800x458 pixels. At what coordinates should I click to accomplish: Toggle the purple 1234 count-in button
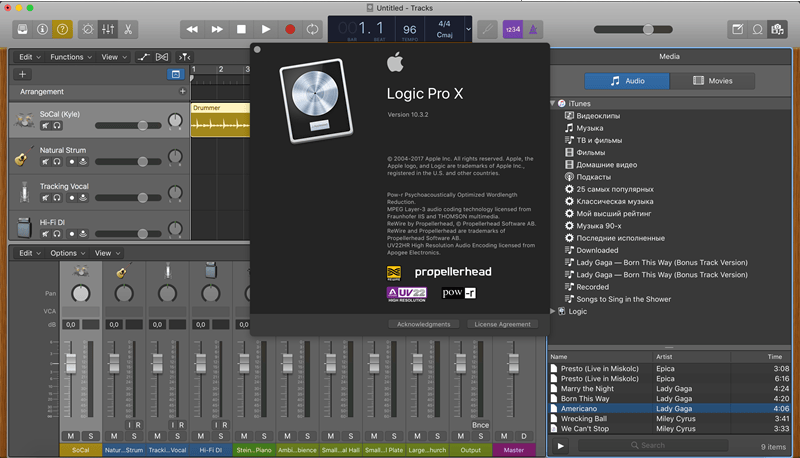click(x=513, y=30)
